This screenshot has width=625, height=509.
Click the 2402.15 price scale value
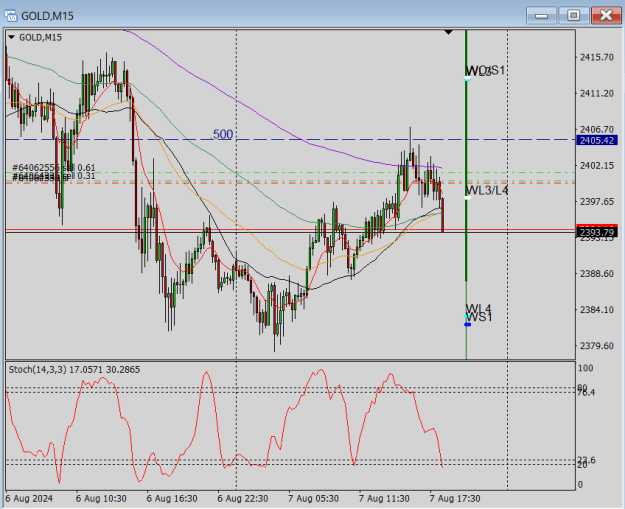(x=597, y=165)
